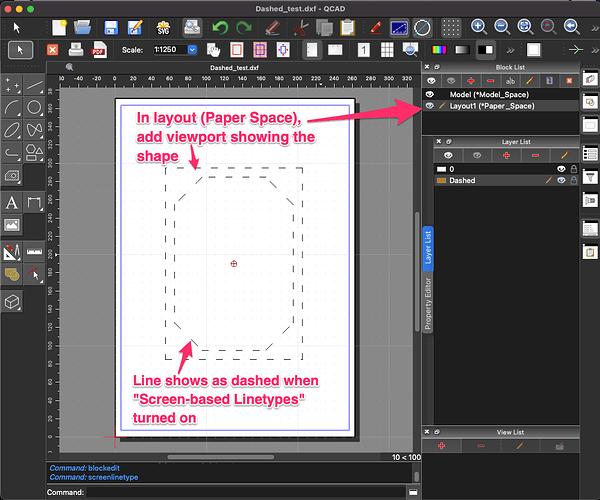
Task: Add a new view in View List
Action: point(442,446)
